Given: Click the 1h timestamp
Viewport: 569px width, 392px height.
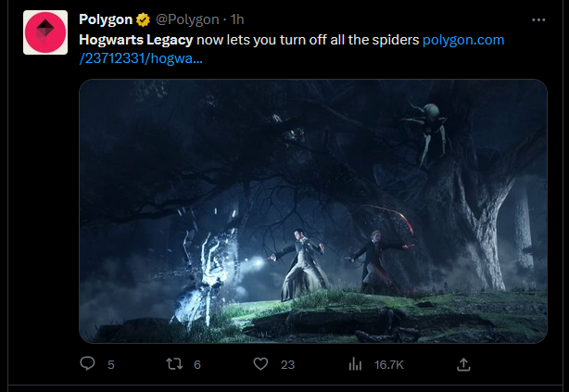Looking at the screenshot, I should (x=236, y=19).
